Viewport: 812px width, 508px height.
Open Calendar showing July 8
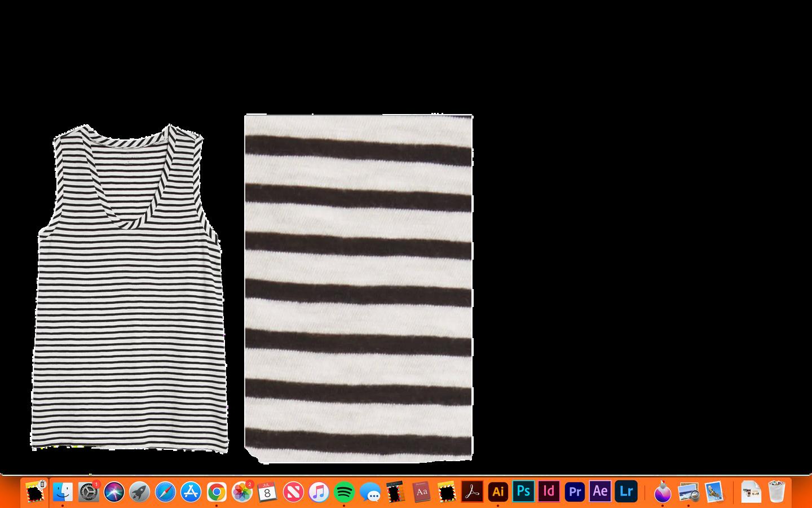[x=267, y=492]
